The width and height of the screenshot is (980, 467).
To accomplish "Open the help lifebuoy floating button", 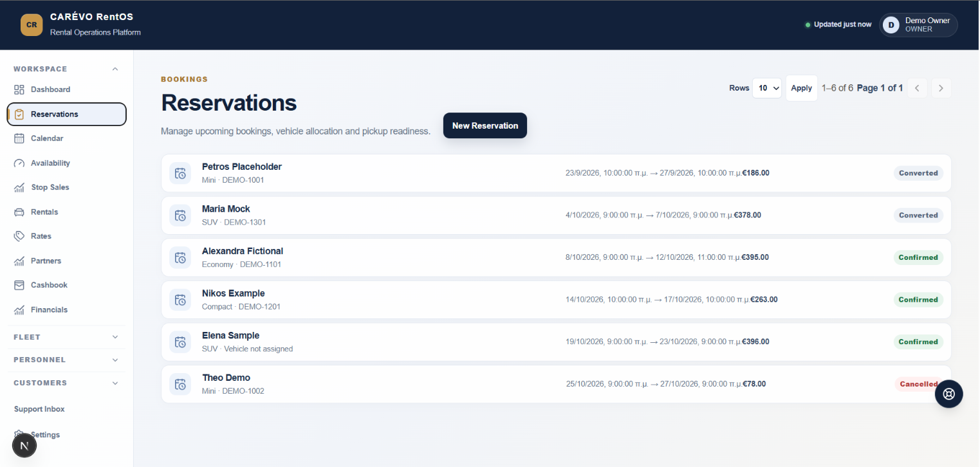I will coord(948,394).
